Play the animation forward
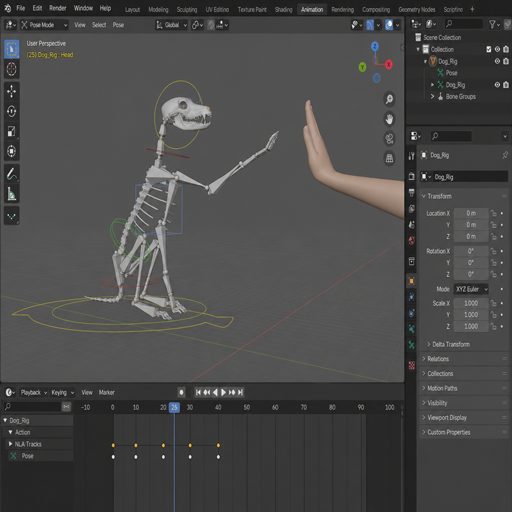The height and width of the screenshot is (512, 512). point(224,392)
